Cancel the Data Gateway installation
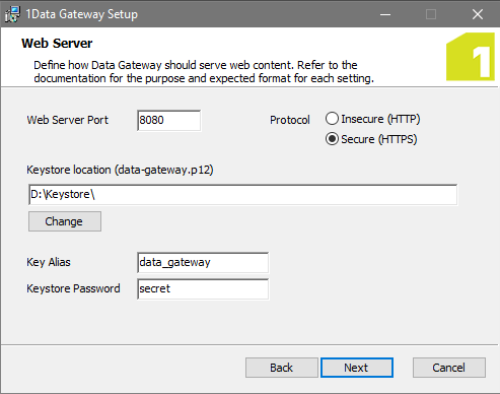Viewport: 500px width, 394px height. (449, 368)
